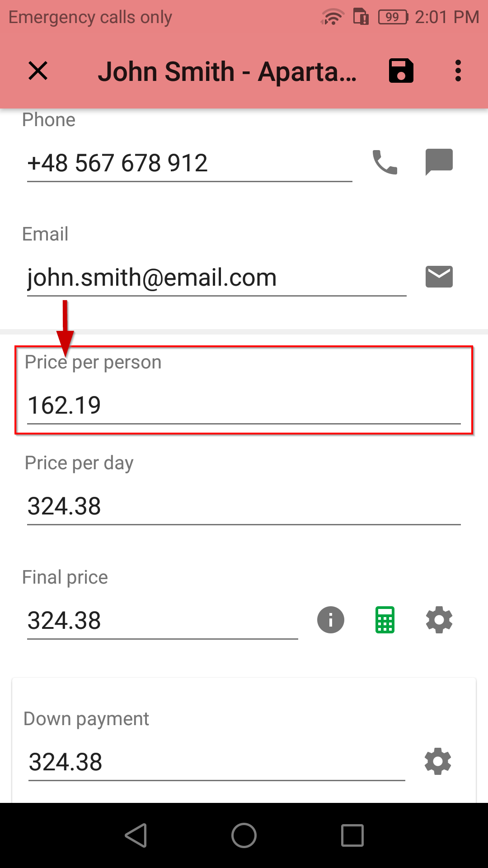Open final price settings gear
Viewport: 488px width, 868px height.
point(439,620)
